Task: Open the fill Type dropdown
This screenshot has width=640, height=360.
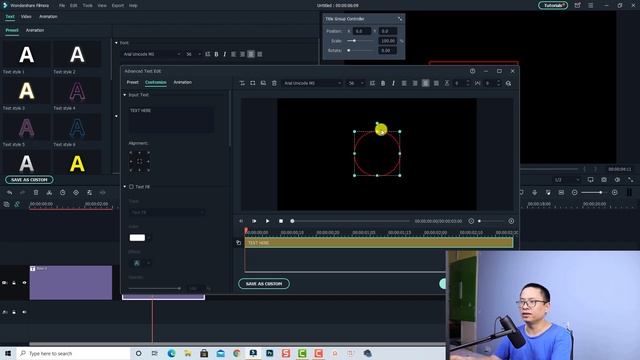Action: [x=167, y=212]
